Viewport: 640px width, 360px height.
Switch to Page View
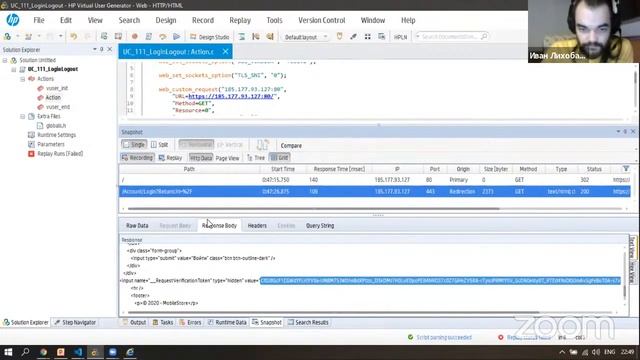(x=227, y=158)
